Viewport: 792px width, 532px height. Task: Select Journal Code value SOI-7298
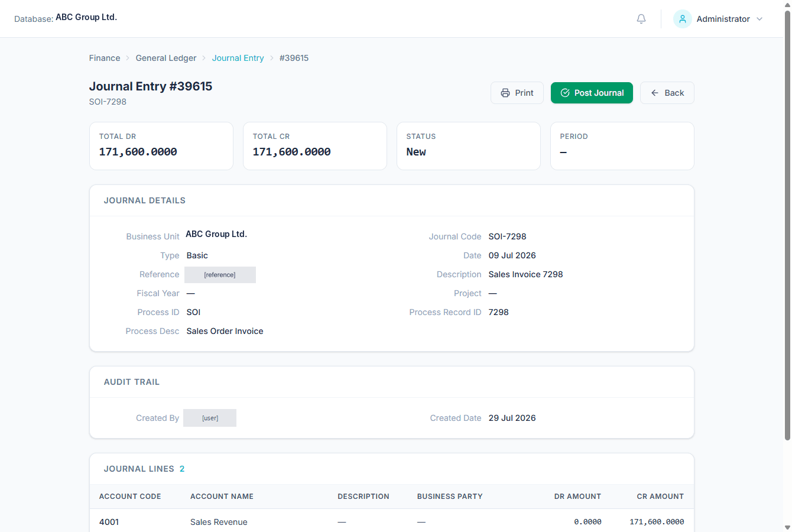pyautogui.click(x=508, y=236)
